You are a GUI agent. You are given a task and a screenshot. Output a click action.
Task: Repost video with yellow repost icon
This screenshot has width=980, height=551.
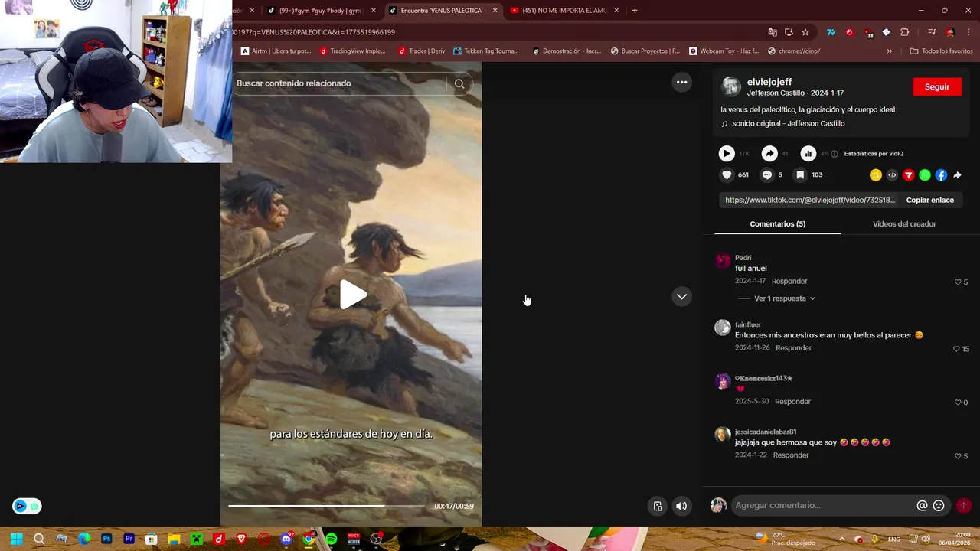pyautogui.click(x=876, y=175)
